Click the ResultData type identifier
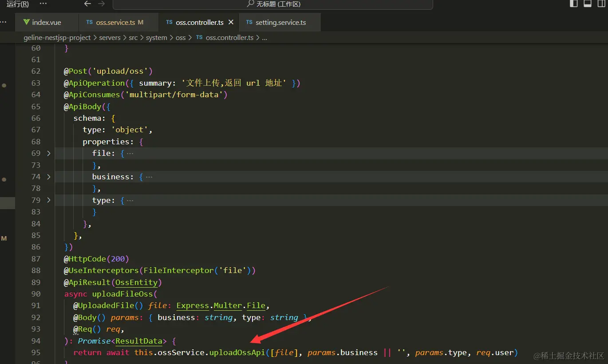 (x=139, y=341)
